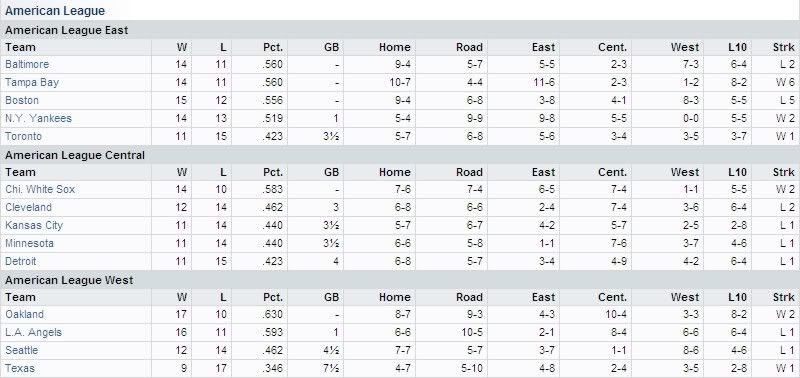Click the Oakland team link
The width and height of the screenshot is (800, 378).
click(x=24, y=314)
